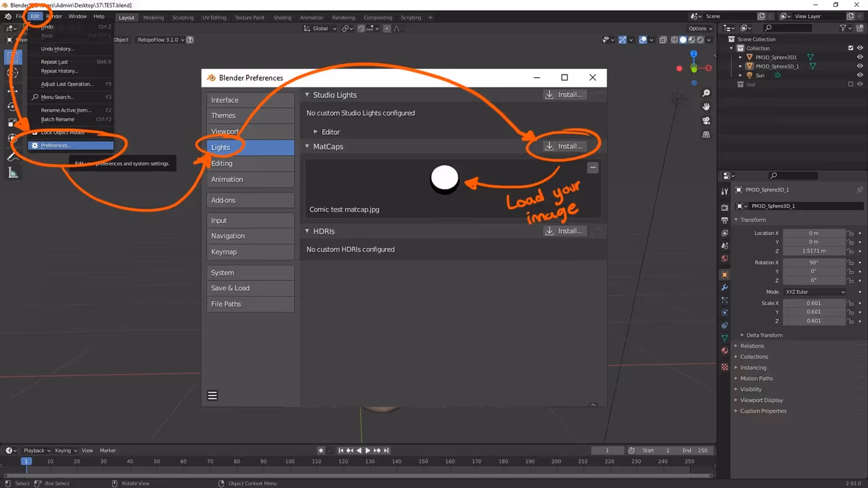Switch to the Shading workspace tab
Image resolution: width=868 pixels, height=488 pixels.
point(282,17)
